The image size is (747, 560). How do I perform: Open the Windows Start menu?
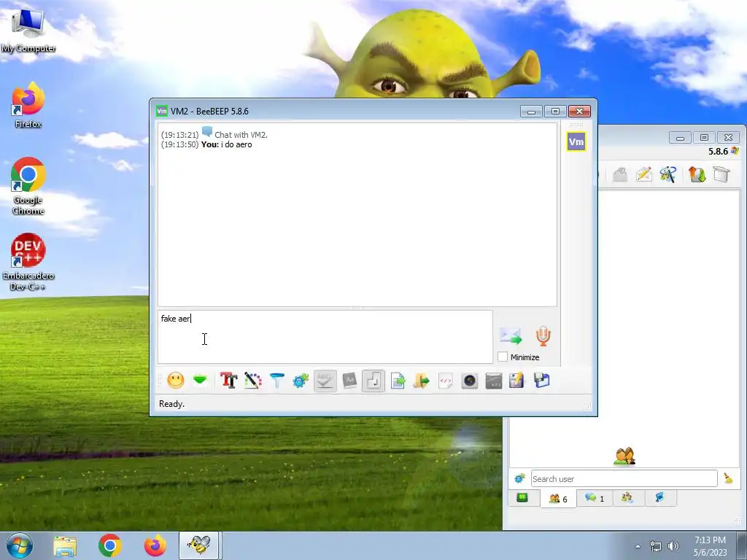19,545
